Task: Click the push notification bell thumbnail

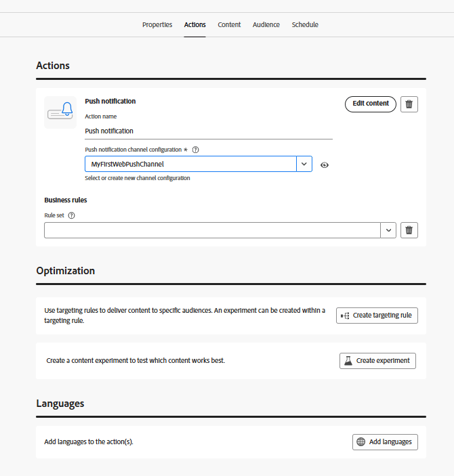Action: (60, 112)
